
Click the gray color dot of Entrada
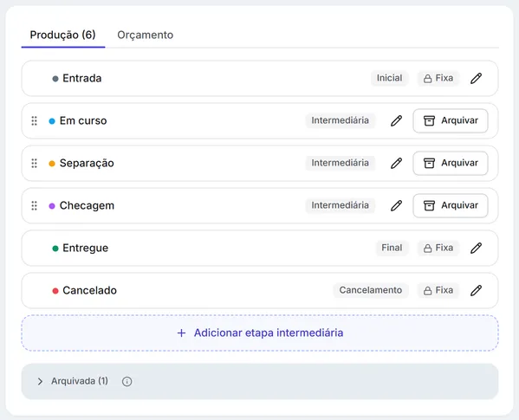click(x=55, y=79)
